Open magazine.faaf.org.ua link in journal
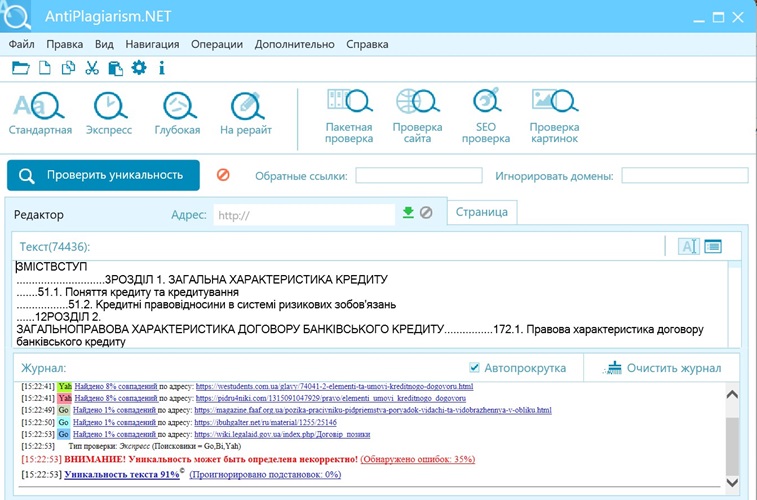The width and height of the screenshot is (757, 500). click(373, 410)
